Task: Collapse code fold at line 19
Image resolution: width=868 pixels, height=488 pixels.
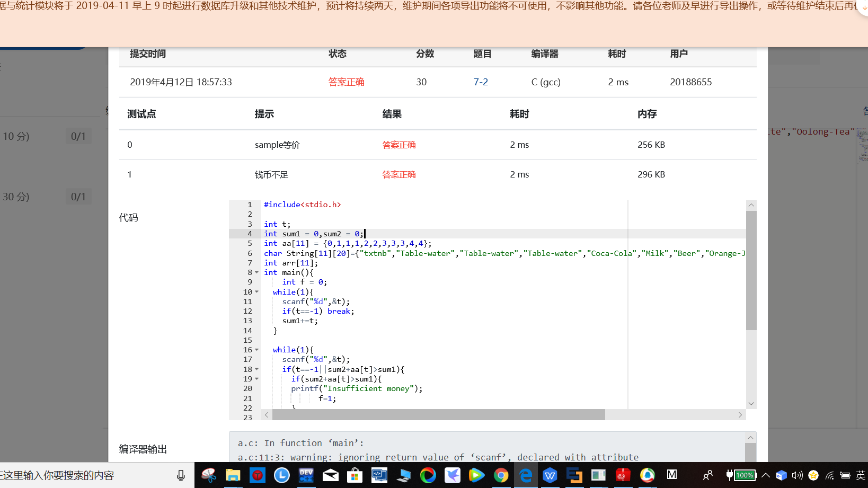Action: click(x=257, y=379)
